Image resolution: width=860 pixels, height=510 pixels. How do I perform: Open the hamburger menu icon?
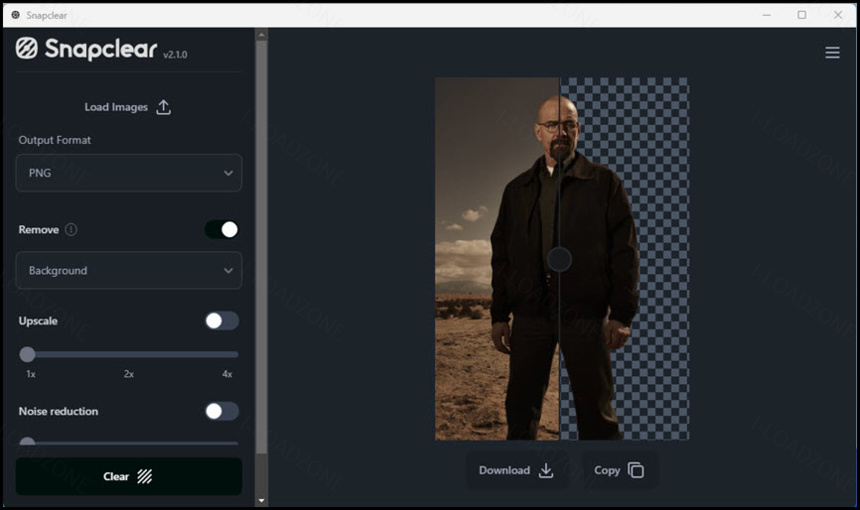click(x=832, y=53)
